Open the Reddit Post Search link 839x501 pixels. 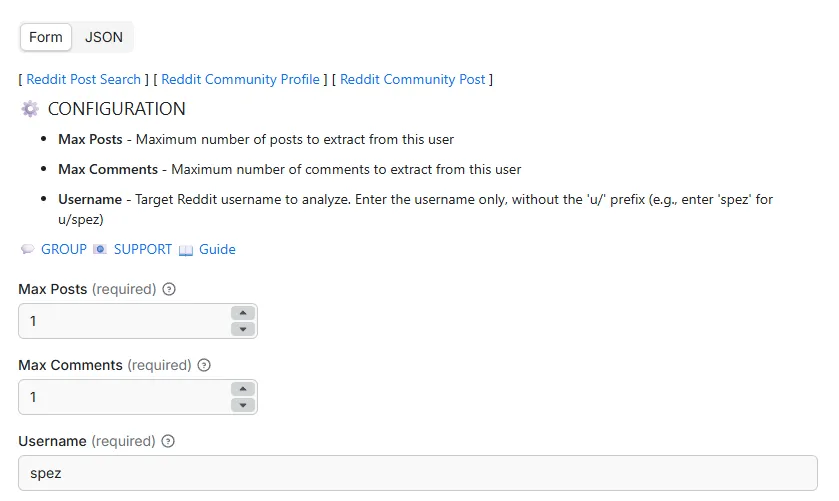(x=83, y=79)
